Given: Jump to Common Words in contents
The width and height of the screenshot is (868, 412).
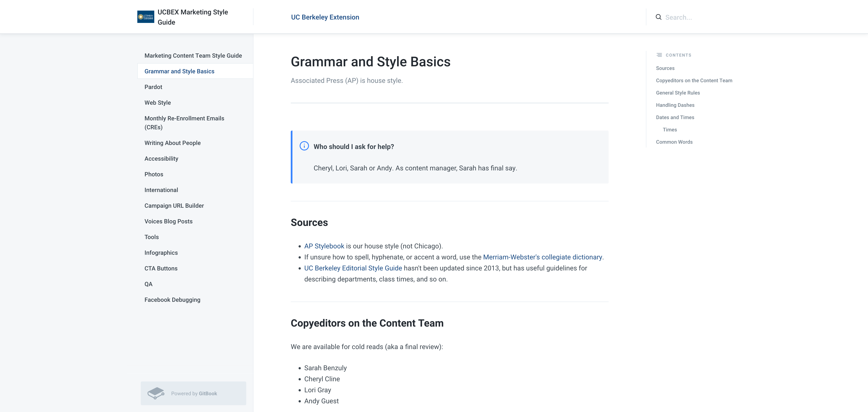Looking at the screenshot, I should click(x=674, y=142).
